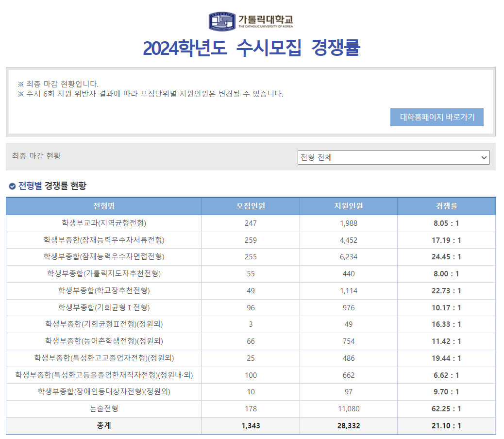Select the 경쟁률 column header
Screen dimensions: 504x439
tap(447, 206)
